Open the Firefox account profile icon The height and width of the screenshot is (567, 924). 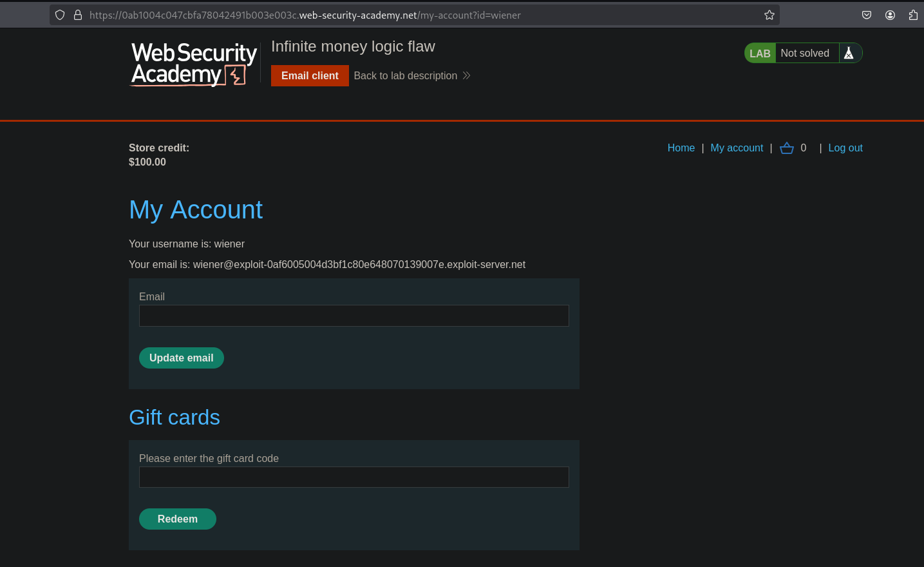pyautogui.click(x=890, y=15)
